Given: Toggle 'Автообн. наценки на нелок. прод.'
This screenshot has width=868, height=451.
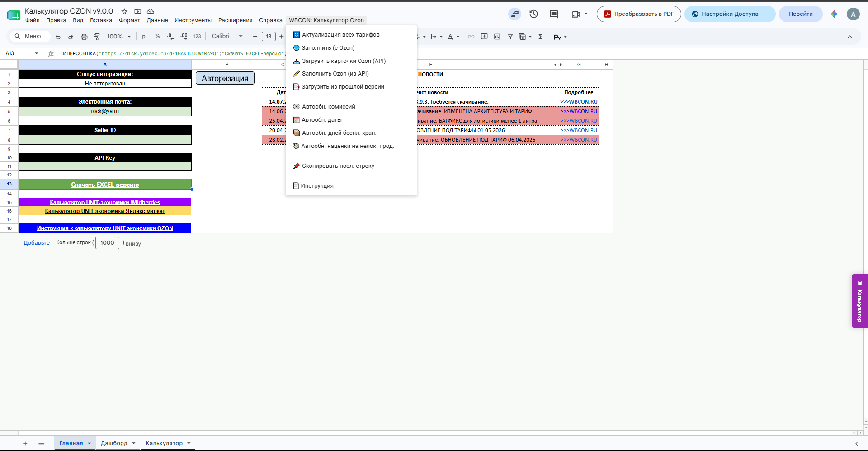Looking at the screenshot, I should coord(351,146).
